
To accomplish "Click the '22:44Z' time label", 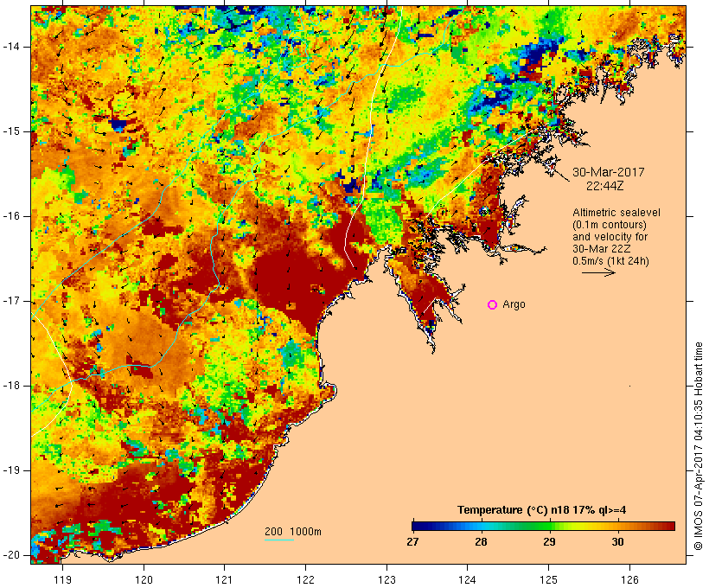I will 605,187.
